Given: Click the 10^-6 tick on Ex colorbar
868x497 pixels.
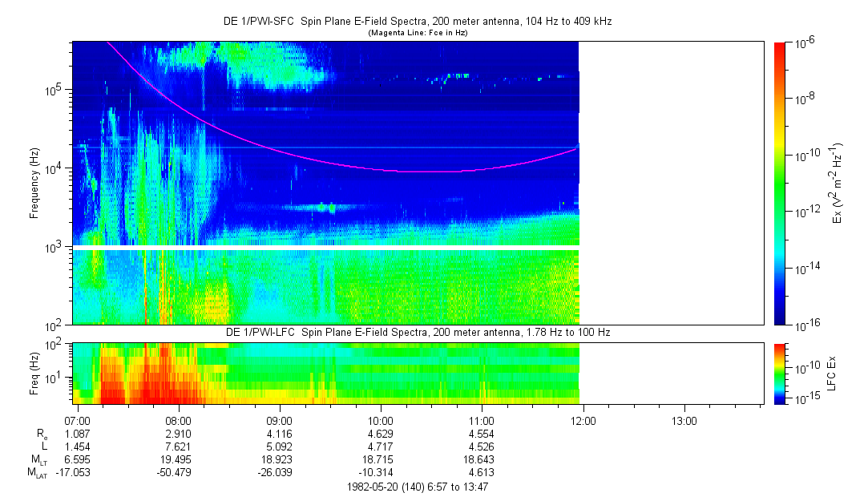Looking at the screenshot, I should point(804,43).
